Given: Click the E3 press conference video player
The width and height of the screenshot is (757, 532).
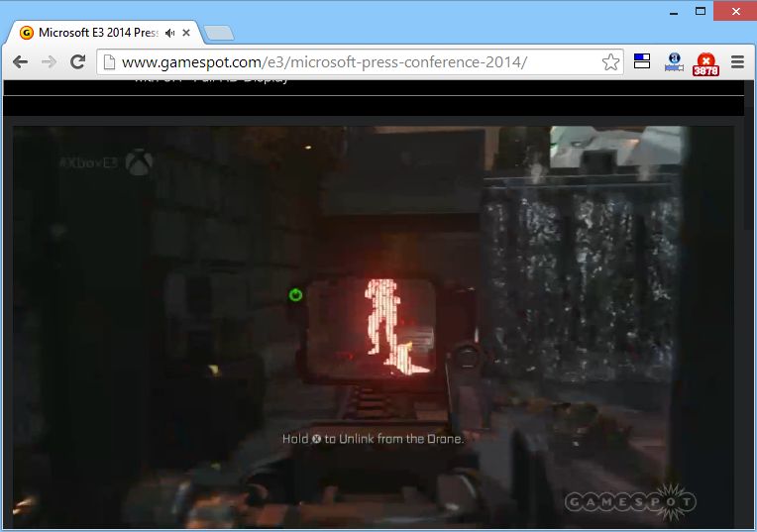Looking at the screenshot, I should 374,327.
